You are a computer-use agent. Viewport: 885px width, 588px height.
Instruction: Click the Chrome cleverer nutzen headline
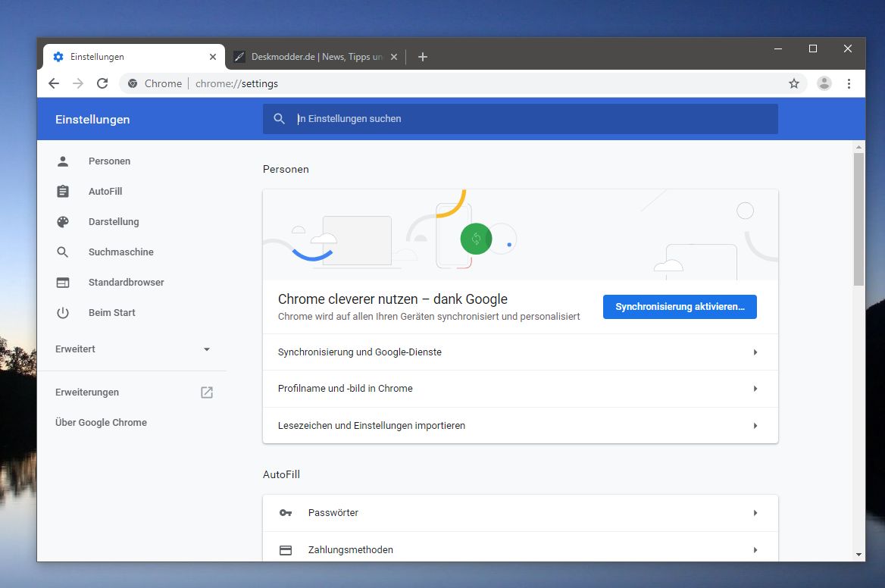click(x=392, y=299)
